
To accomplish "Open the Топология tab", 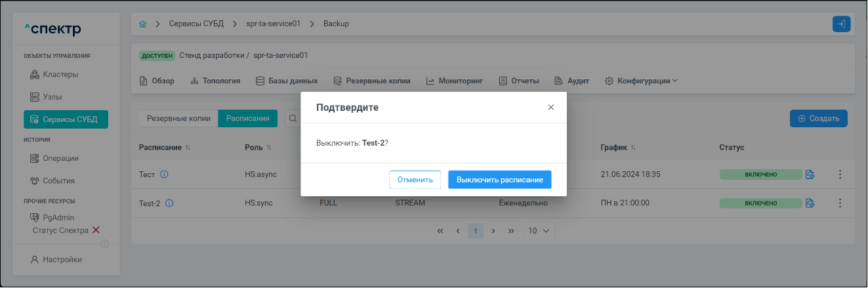I will click(x=215, y=81).
